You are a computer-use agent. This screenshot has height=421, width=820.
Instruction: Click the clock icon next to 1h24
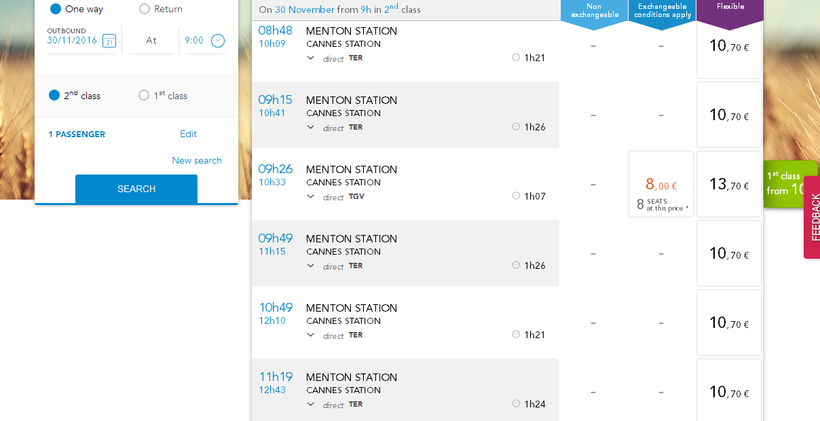point(516,404)
